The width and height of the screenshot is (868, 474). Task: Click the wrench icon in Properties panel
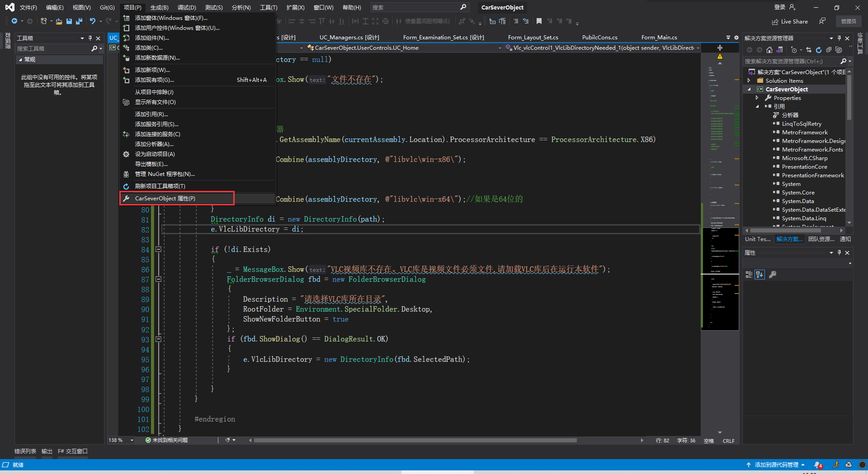click(x=773, y=275)
